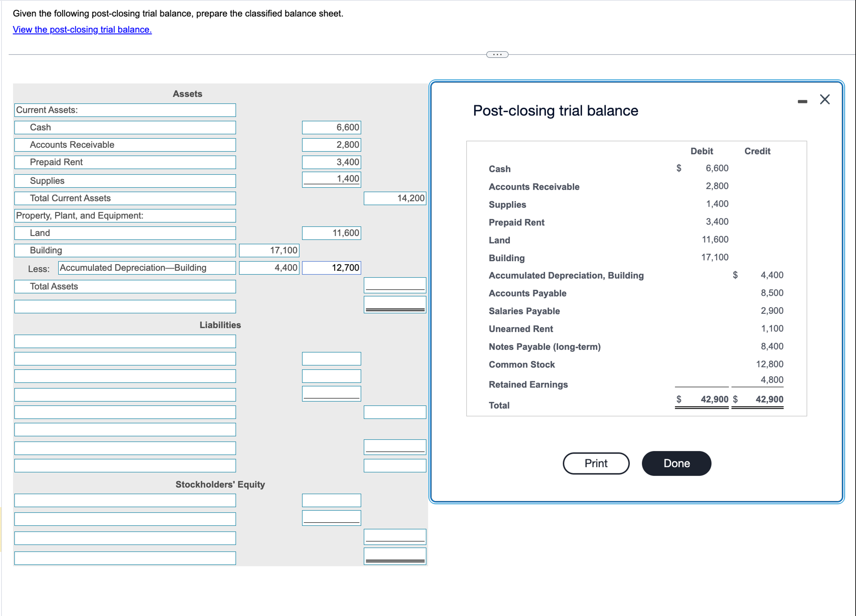856x616 pixels.
Task: Select the Building account name field
Action: (x=125, y=250)
